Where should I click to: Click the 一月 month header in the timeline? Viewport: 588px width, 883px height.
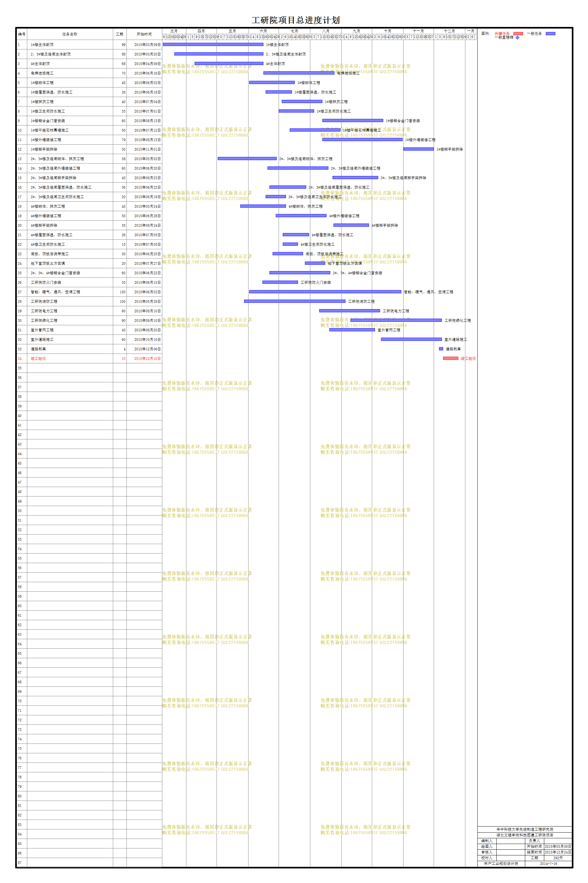click(x=471, y=31)
